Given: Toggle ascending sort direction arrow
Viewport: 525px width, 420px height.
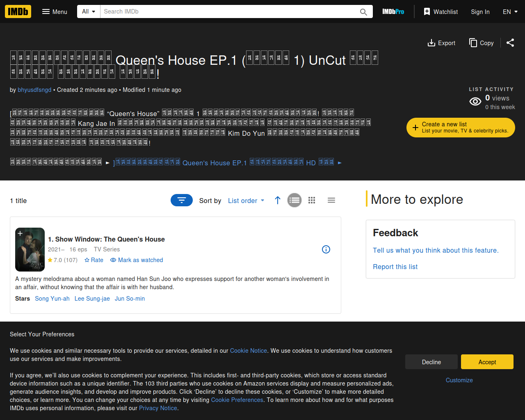Looking at the screenshot, I should [x=278, y=200].
